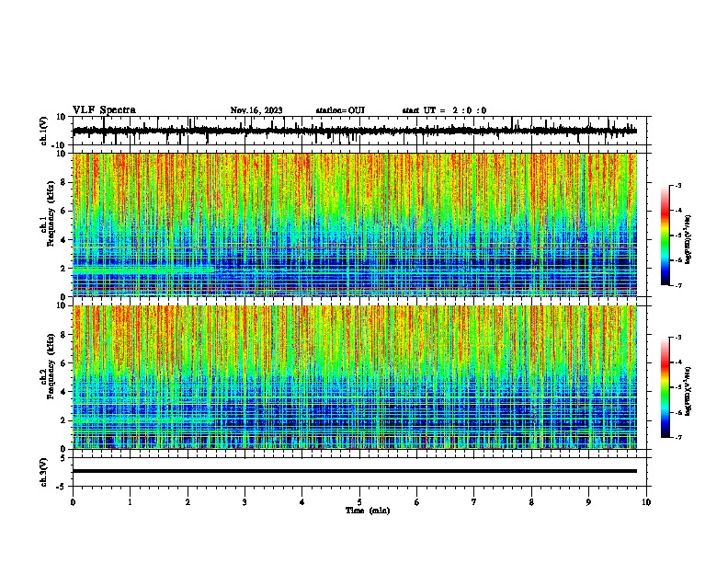Image resolution: width=728 pixels, height=563 pixels.
Task: Click the "-7" bottom label of ch.2 colorbar
Action: [x=677, y=437]
